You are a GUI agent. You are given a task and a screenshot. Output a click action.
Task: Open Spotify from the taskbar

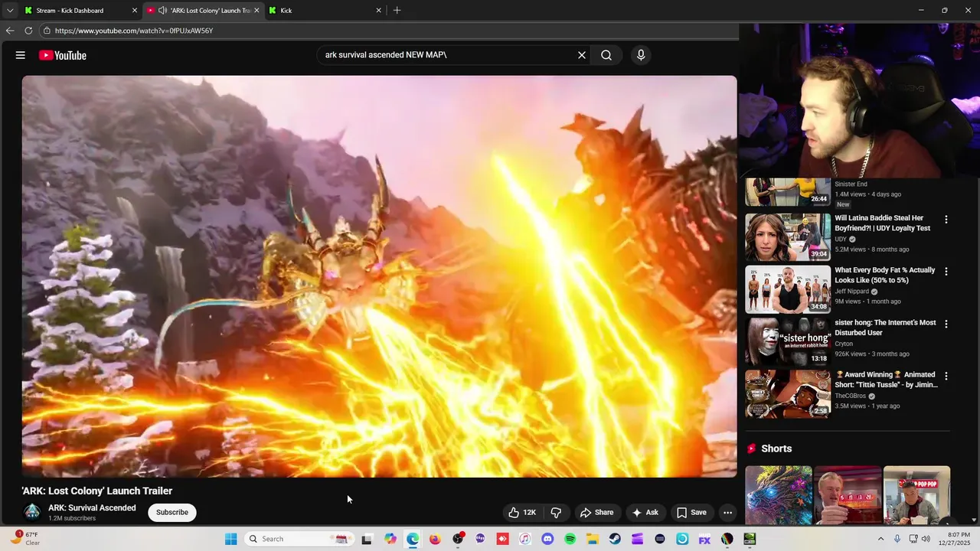pos(570,539)
